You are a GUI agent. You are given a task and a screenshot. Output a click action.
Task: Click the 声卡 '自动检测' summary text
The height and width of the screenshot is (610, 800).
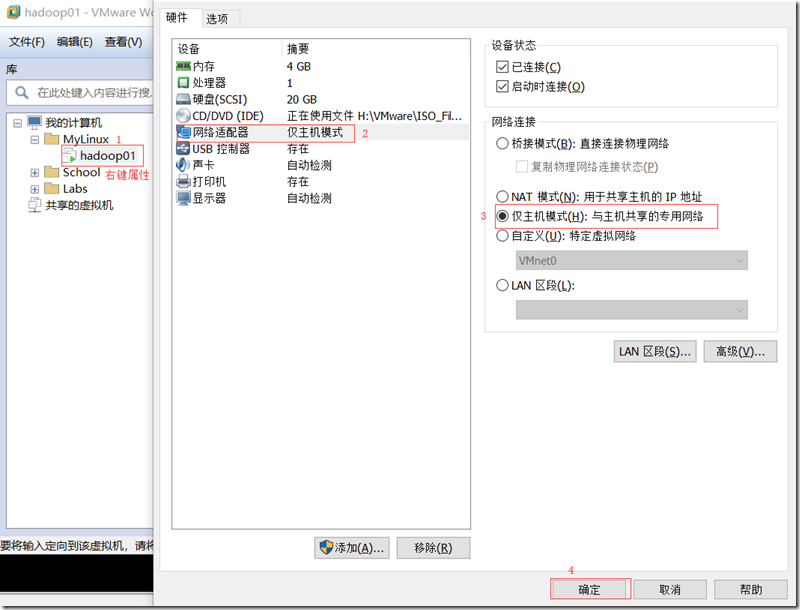pos(309,165)
